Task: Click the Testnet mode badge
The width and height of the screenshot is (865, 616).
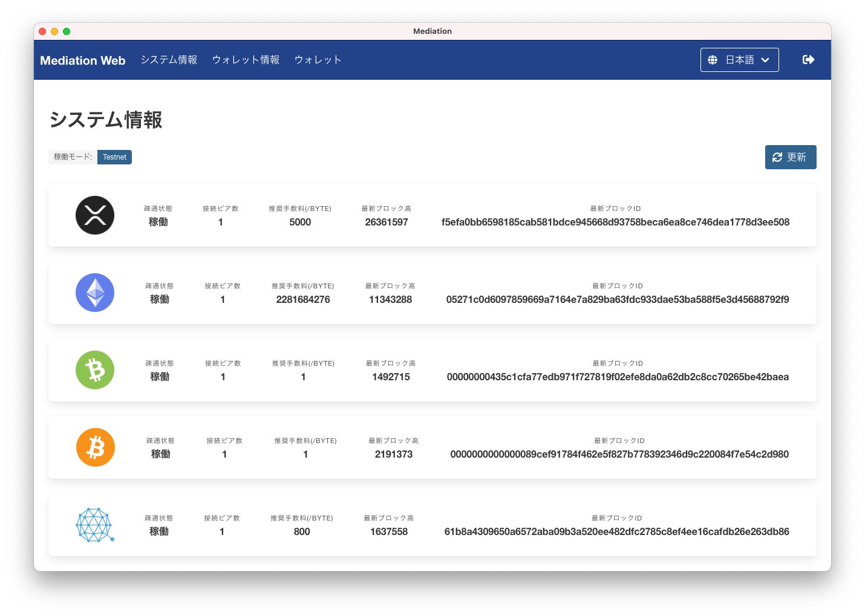Action: point(114,157)
